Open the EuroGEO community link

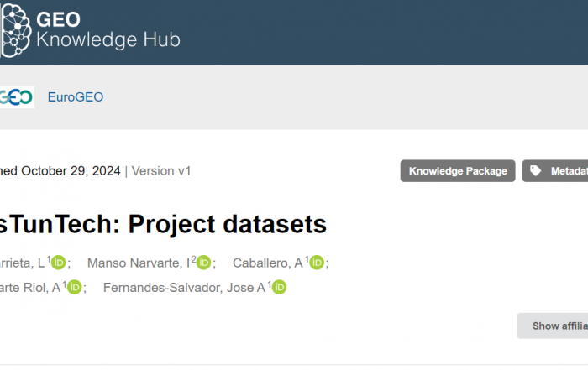click(x=76, y=97)
